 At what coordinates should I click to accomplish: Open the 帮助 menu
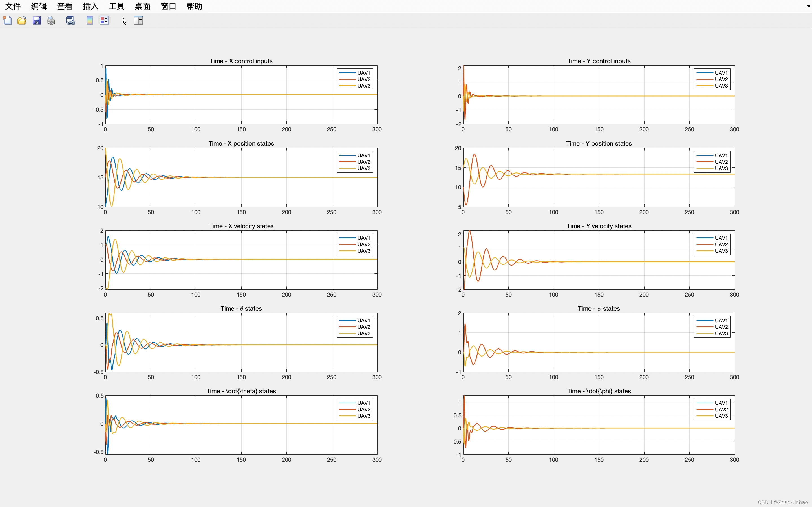(x=194, y=6)
